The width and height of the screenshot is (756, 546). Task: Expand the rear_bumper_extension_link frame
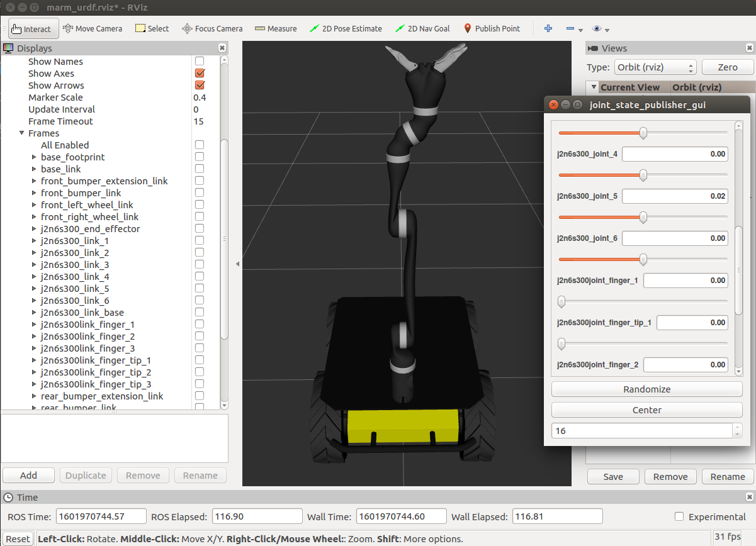34,396
